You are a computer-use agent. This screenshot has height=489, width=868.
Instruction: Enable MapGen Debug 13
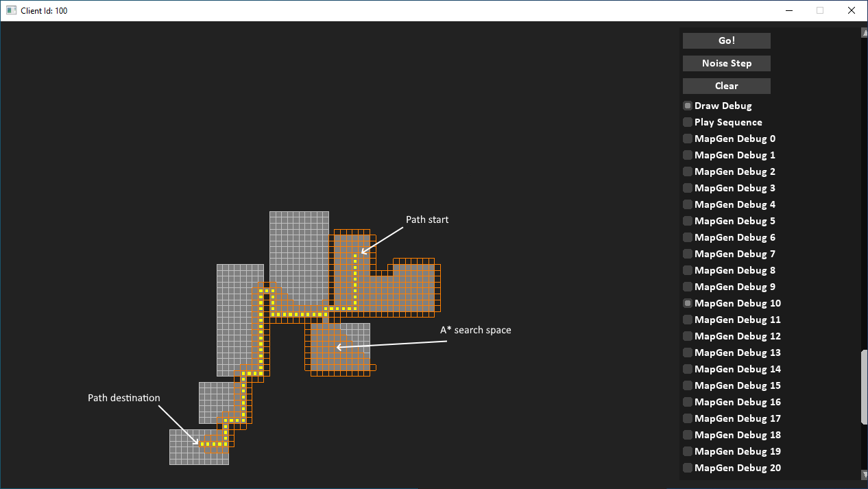pos(687,352)
